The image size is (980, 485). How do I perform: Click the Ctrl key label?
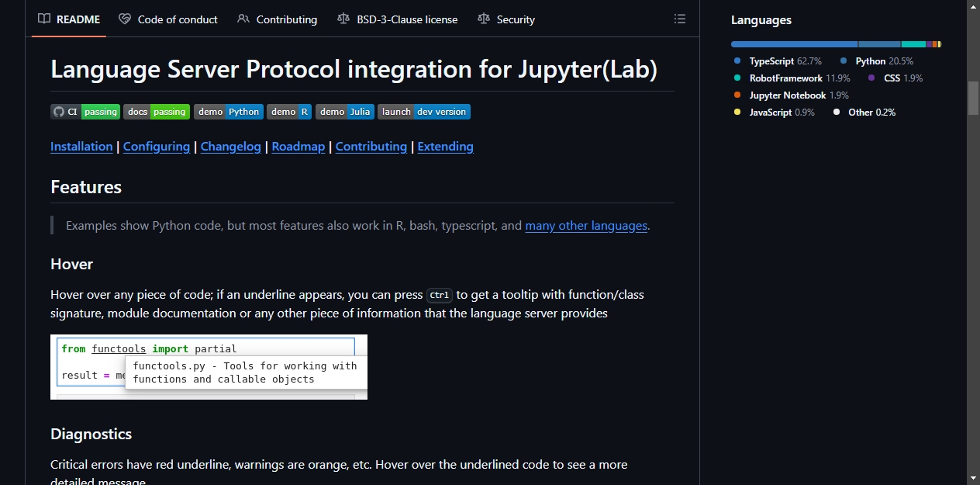(x=440, y=296)
